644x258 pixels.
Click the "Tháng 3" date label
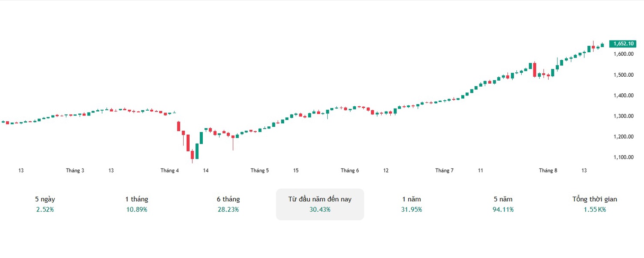coord(75,170)
